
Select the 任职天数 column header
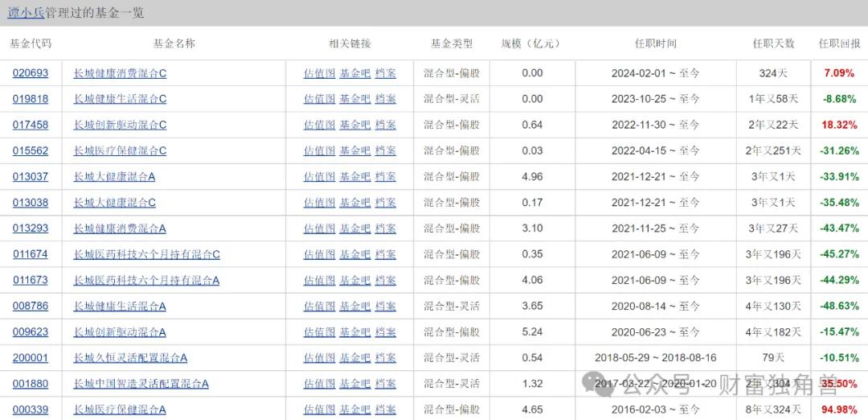pyautogui.click(x=773, y=43)
